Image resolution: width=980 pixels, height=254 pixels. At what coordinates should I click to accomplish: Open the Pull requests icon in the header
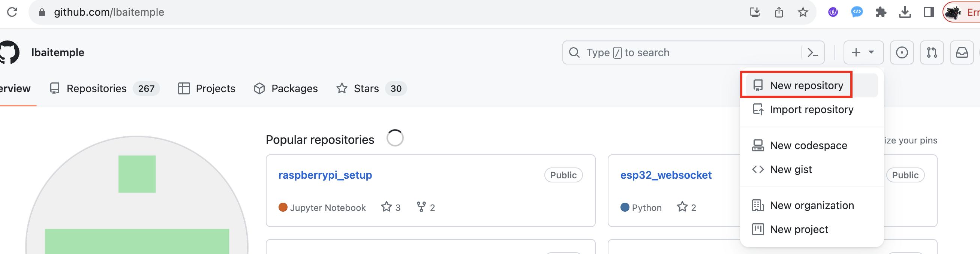point(932,52)
